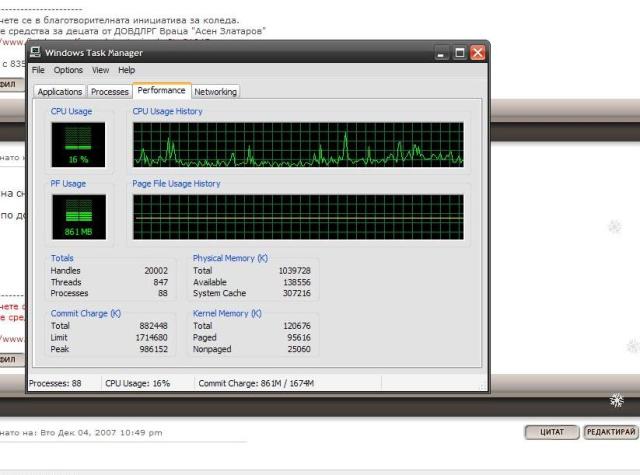Click the CPU Usage gauge

click(x=78, y=145)
